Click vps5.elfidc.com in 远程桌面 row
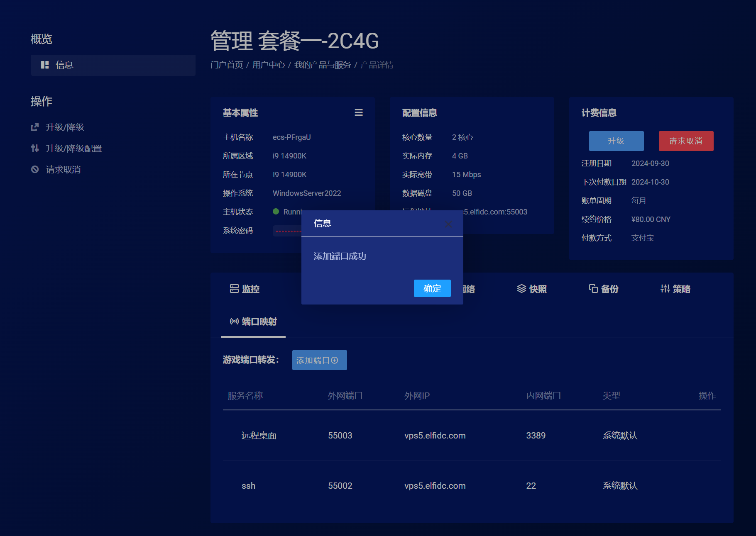This screenshot has width=756, height=536. [x=435, y=436]
